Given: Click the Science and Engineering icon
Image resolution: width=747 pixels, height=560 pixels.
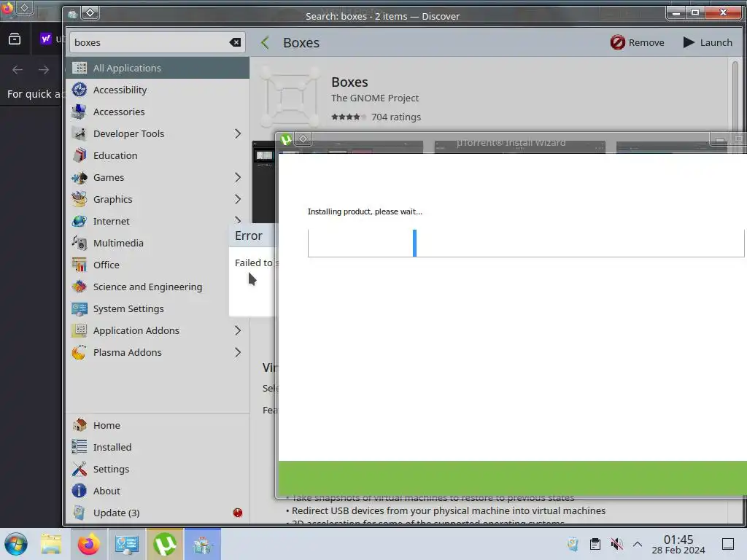Looking at the screenshot, I should point(79,287).
